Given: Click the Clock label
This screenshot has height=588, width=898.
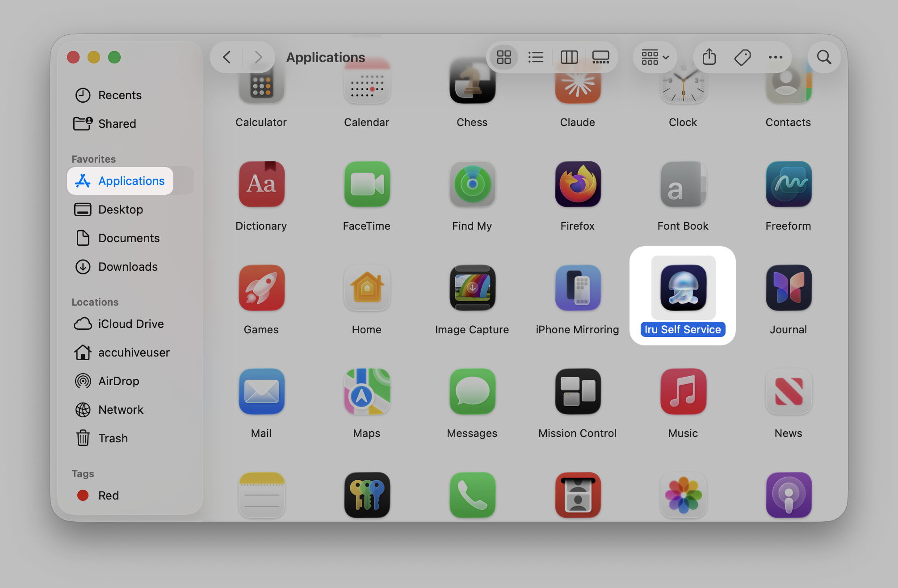Looking at the screenshot, I should pyautogui.click(x=683, y=122).
